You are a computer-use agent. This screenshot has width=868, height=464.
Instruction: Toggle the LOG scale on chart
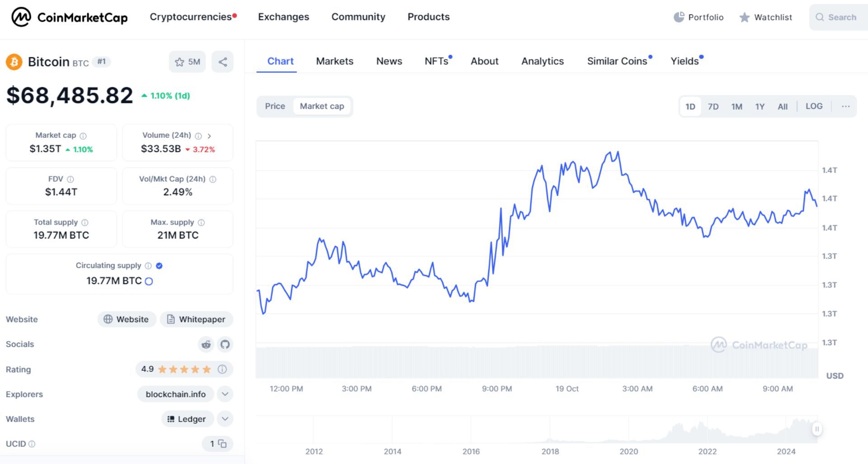point(814,106)
